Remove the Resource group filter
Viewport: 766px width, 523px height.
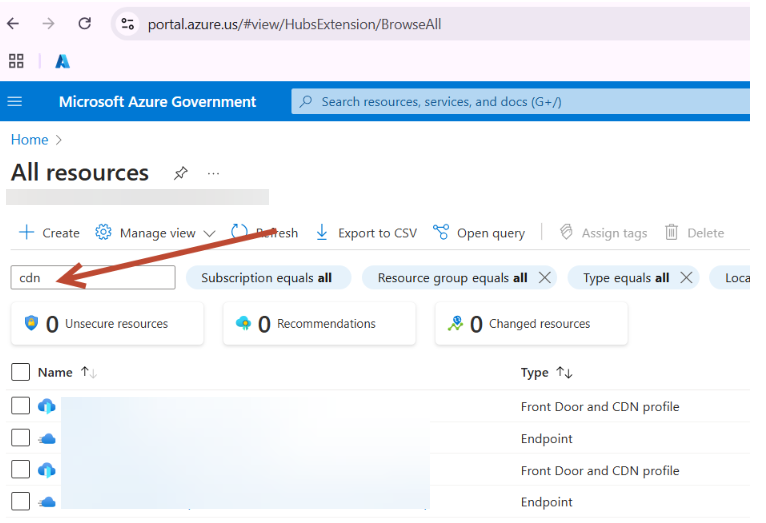545,278
